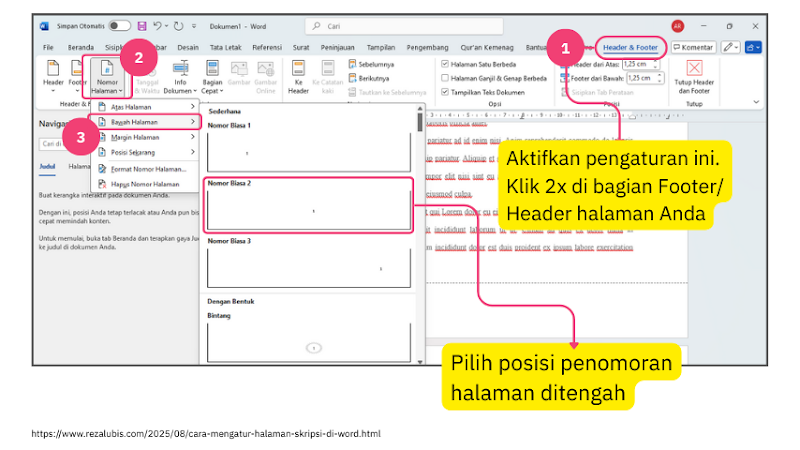Toggle the Simpan Otomatis switch

(119, 26)
